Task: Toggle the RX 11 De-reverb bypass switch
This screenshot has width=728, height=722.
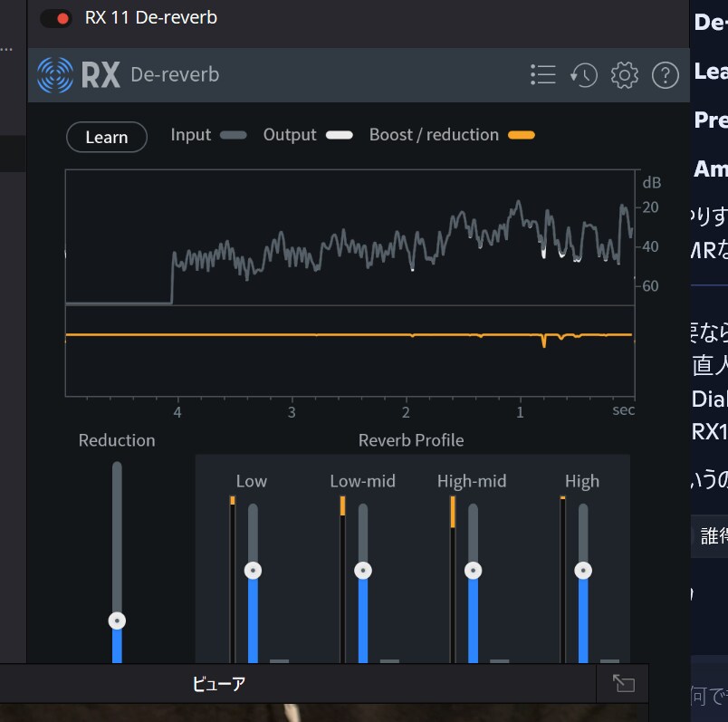Action: pyautogui.click(x=56, y=19)
